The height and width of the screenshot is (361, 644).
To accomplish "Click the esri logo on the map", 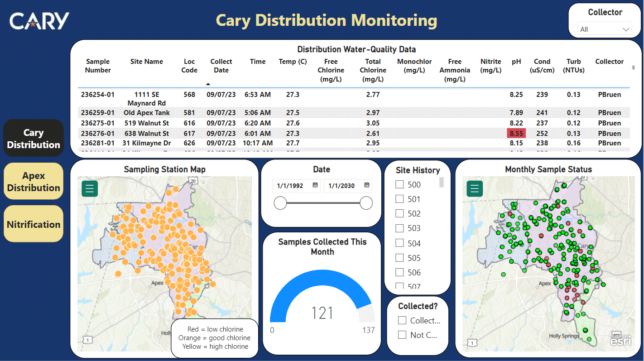I will [620, 340].
